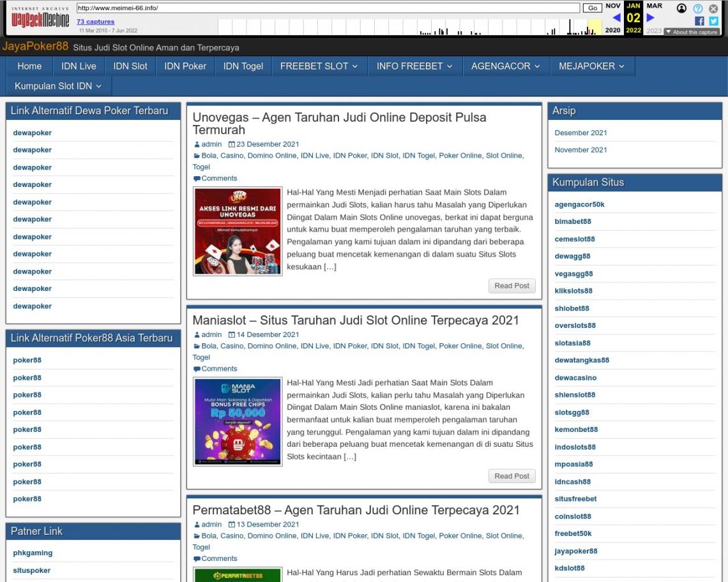Click the 14 Desember 2021 post date
The image size is (728, 582).
[268, 334]
